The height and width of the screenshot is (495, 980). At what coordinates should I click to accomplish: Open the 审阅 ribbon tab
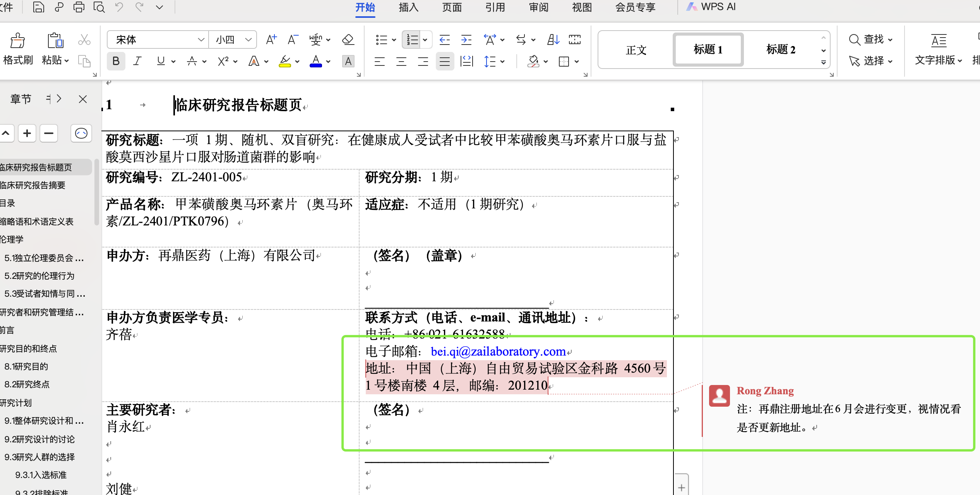(538, 7)
